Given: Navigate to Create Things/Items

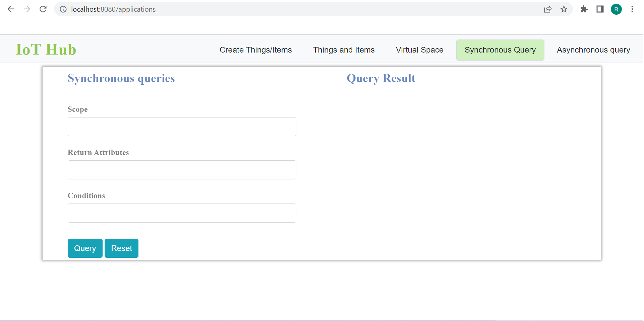Looking at the screenshot, I should point(255,50).
